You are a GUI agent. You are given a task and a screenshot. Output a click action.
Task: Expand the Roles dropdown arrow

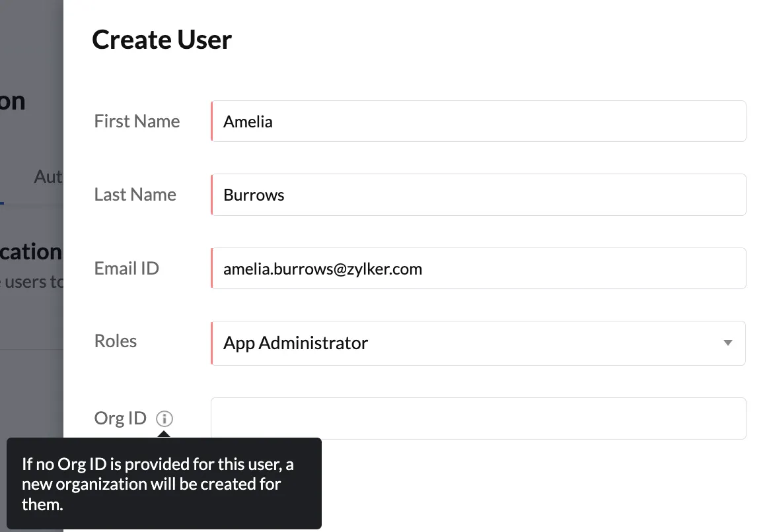(x=728, y=343)
